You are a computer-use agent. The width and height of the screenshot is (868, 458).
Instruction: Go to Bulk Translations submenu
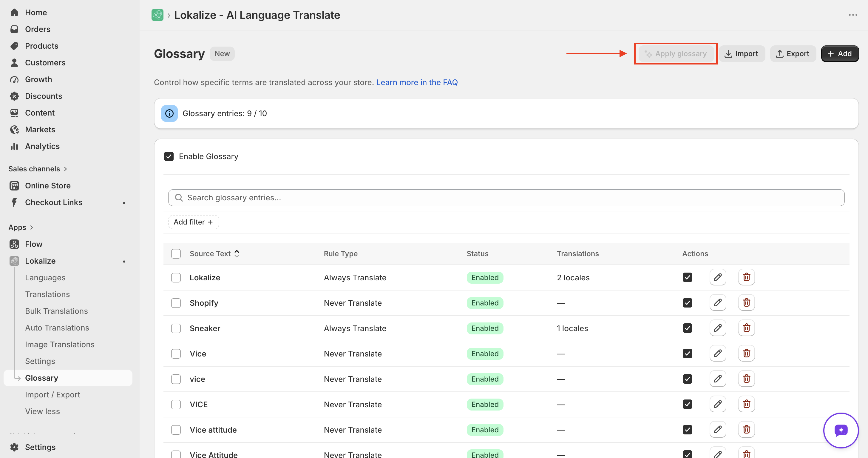pyautogui.click(x=56, y=311)
